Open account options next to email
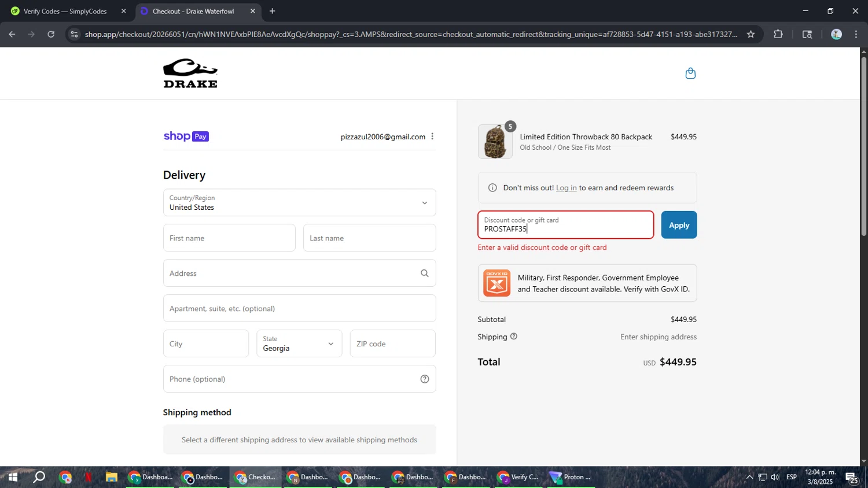 tap(432, 136)
